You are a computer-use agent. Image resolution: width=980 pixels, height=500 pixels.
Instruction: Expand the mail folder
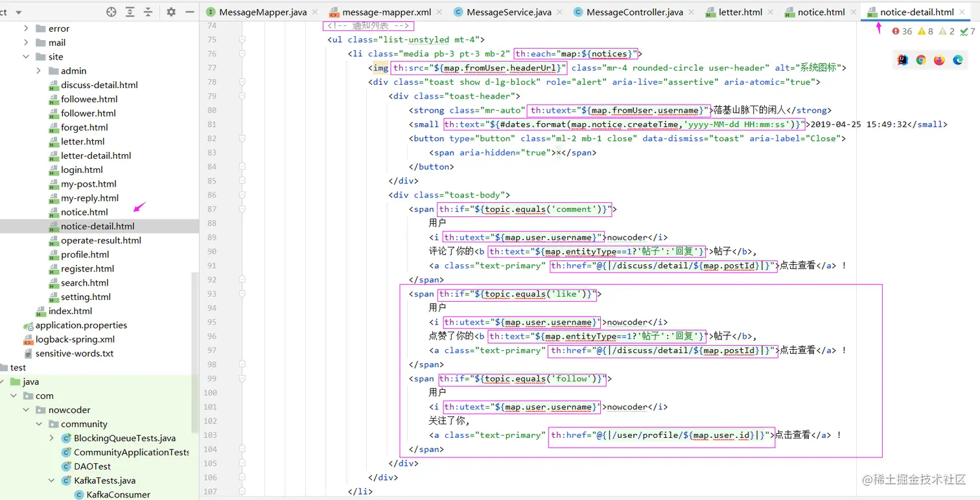click(x=26, y=43)
